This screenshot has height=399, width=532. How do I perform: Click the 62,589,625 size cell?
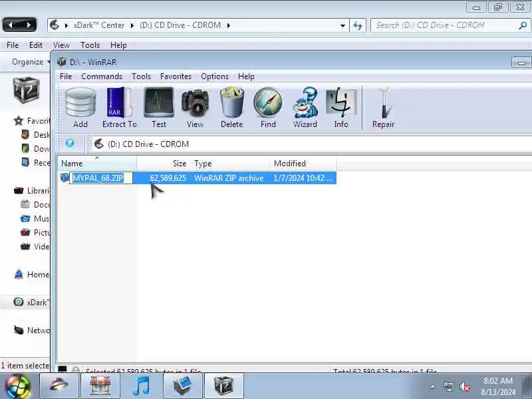tap(168, 178)
